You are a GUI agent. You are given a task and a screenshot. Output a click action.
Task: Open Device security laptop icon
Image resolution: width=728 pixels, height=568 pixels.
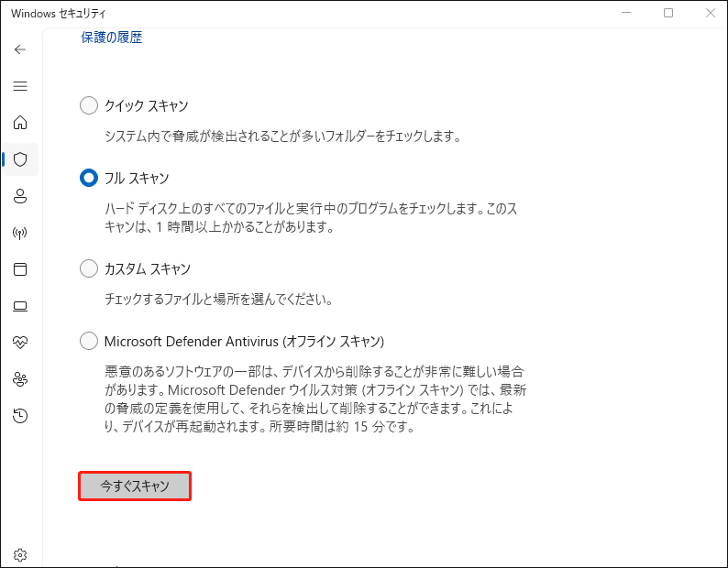20,306
